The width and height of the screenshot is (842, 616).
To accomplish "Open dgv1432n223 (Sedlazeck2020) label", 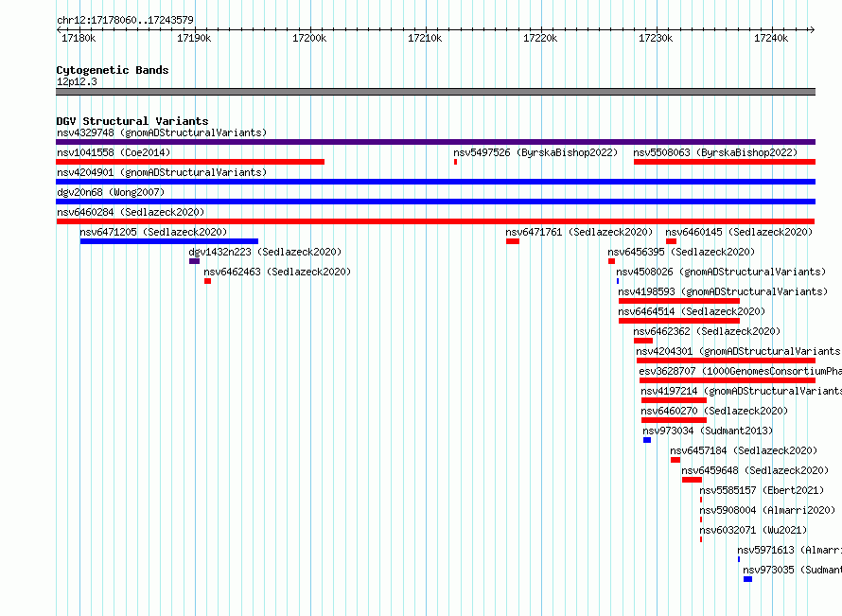I will [x=265, y=252].
